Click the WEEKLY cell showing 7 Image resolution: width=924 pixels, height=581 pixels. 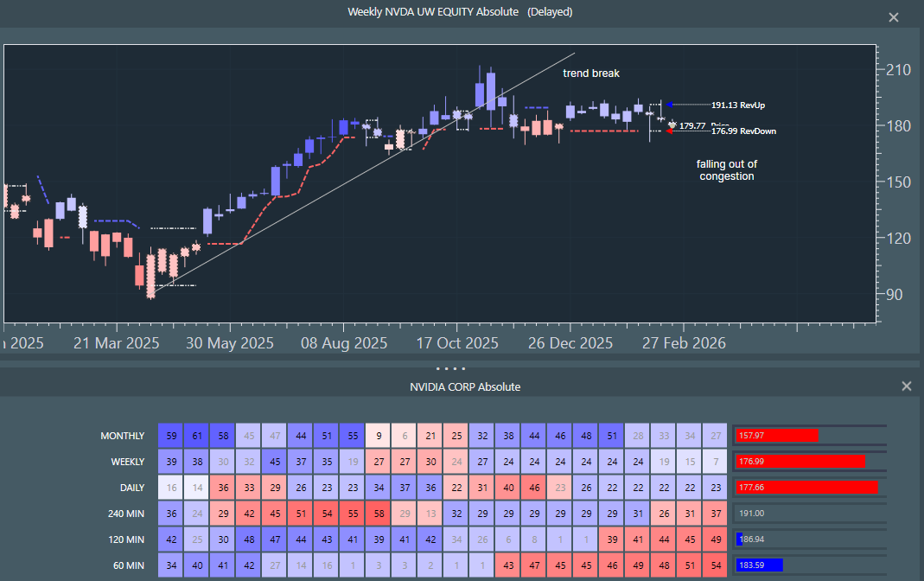(715, 462)
